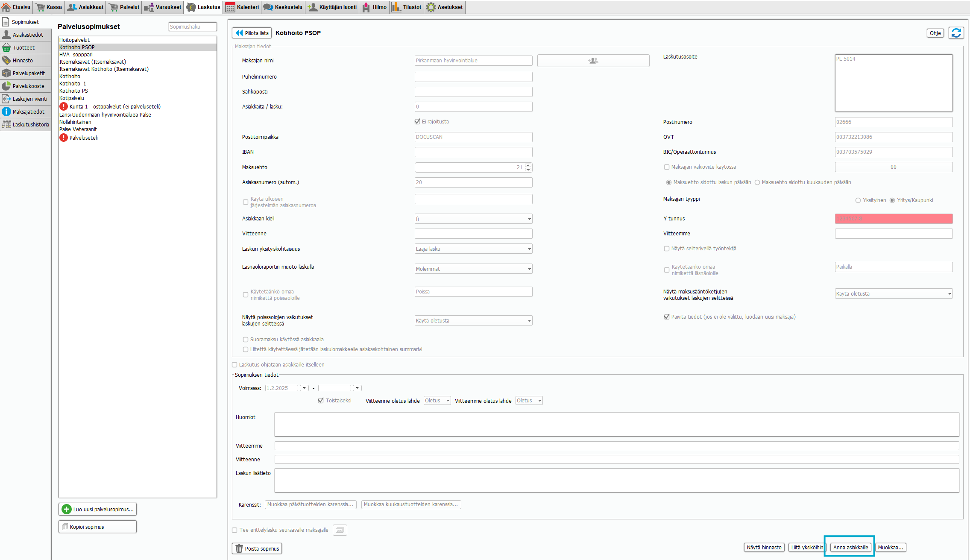Click the Keskustelu speech bubble icon
This screenshot has width=970, height=560.
[268, 7]
